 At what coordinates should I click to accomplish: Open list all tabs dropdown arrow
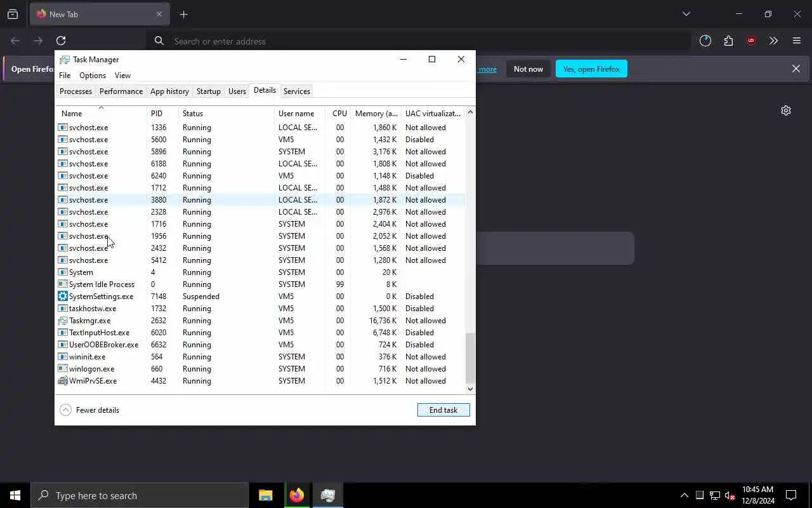(x=686, y=14)
